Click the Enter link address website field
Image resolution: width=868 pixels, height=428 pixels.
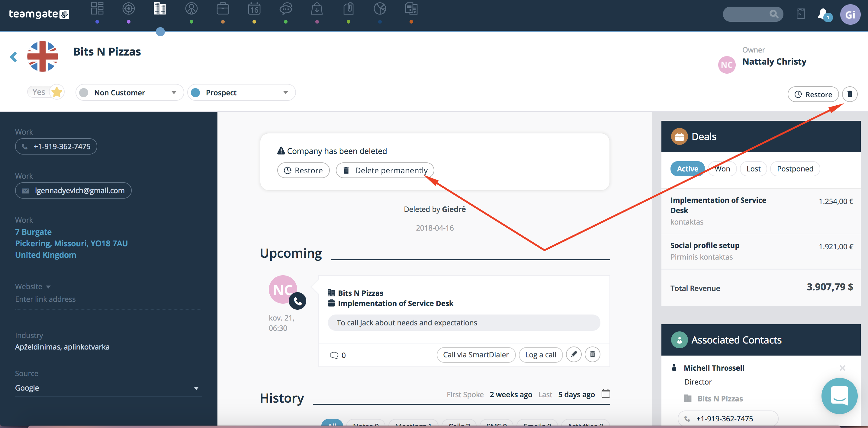pyautogui.click(x=108, y=299)
